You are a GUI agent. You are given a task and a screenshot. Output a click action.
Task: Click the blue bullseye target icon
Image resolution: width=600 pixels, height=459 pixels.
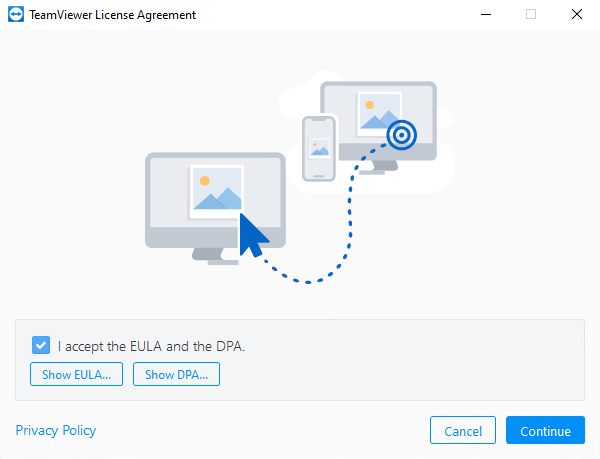tap(401, 134)
